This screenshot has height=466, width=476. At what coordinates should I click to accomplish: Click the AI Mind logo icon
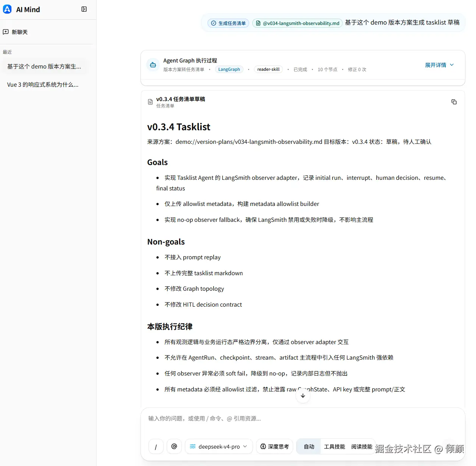point(7,9)
